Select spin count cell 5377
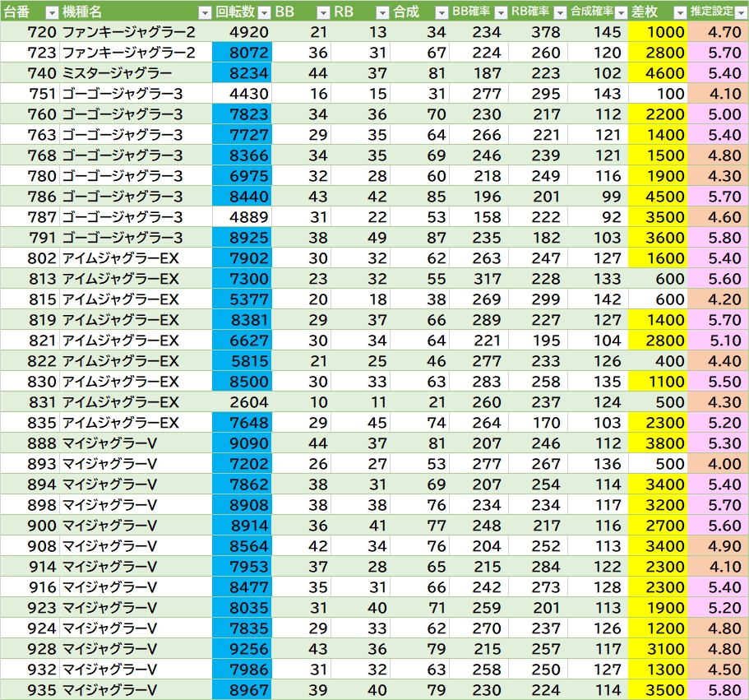 click(x=243, y=299)
